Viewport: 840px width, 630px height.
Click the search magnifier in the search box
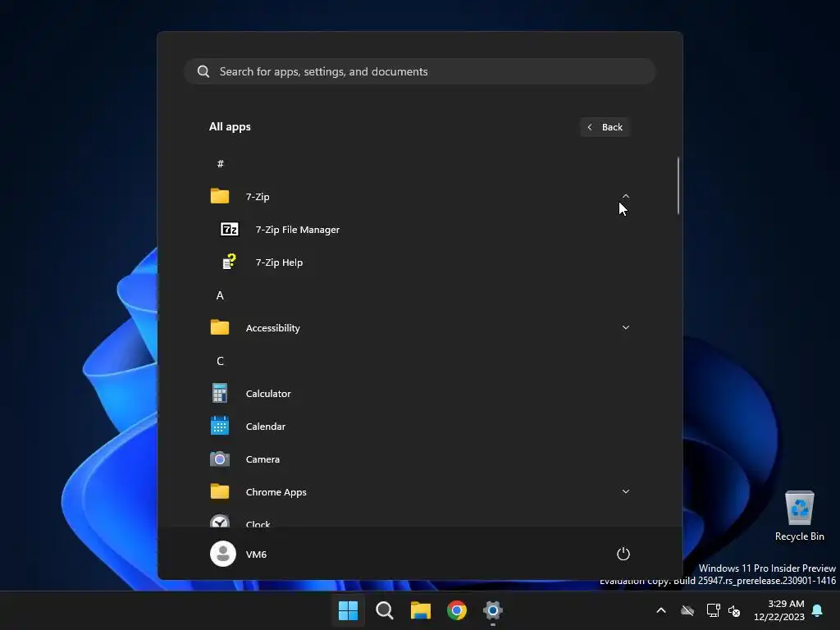click(203, 71)
